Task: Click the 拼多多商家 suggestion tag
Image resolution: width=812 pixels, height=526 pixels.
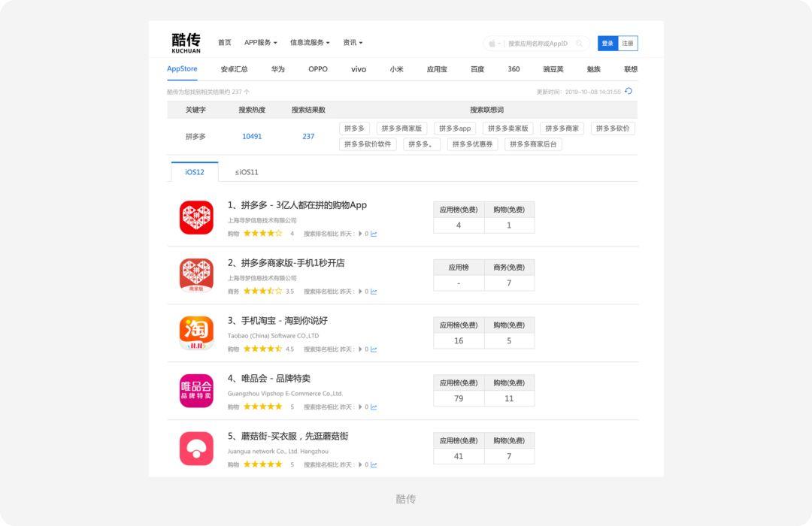Action: (562, 128)
